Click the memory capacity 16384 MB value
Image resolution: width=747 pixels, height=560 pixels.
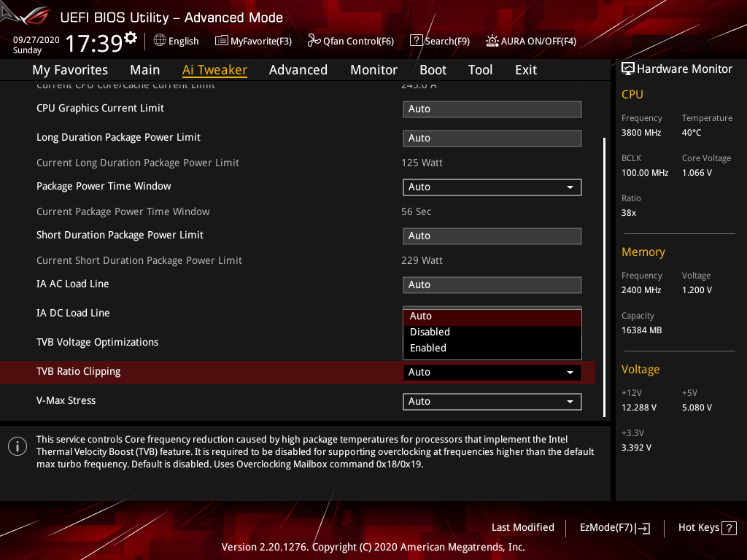(641, 330)
